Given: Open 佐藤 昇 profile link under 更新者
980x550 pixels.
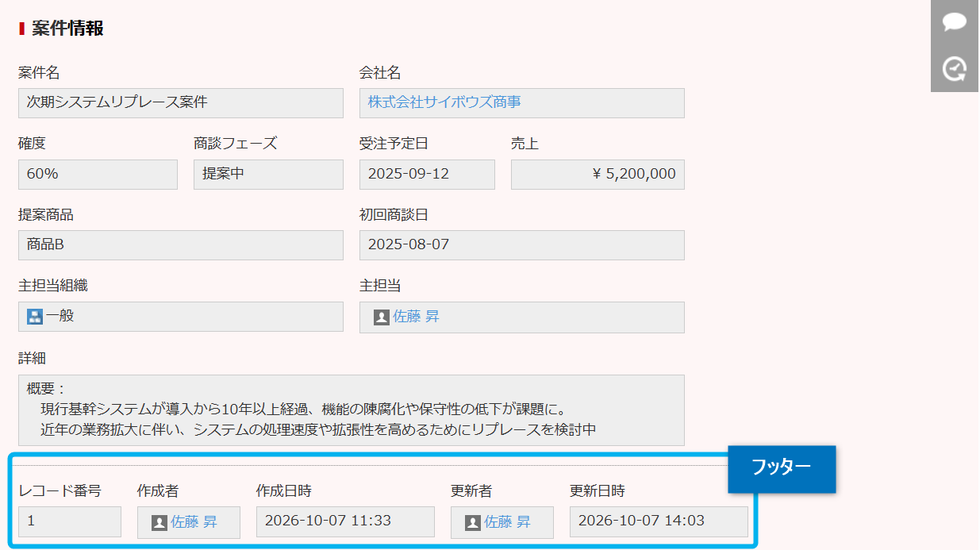Looking at the screenshot, I should (x=507, y=522).
